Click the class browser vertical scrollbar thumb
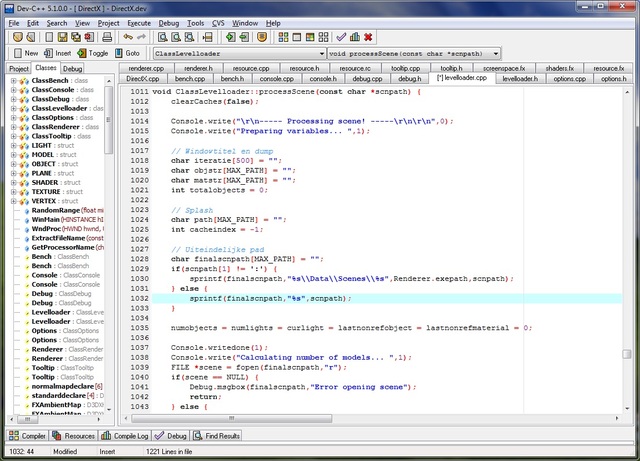This screenshot has width=640, height=461. (108, 120)
